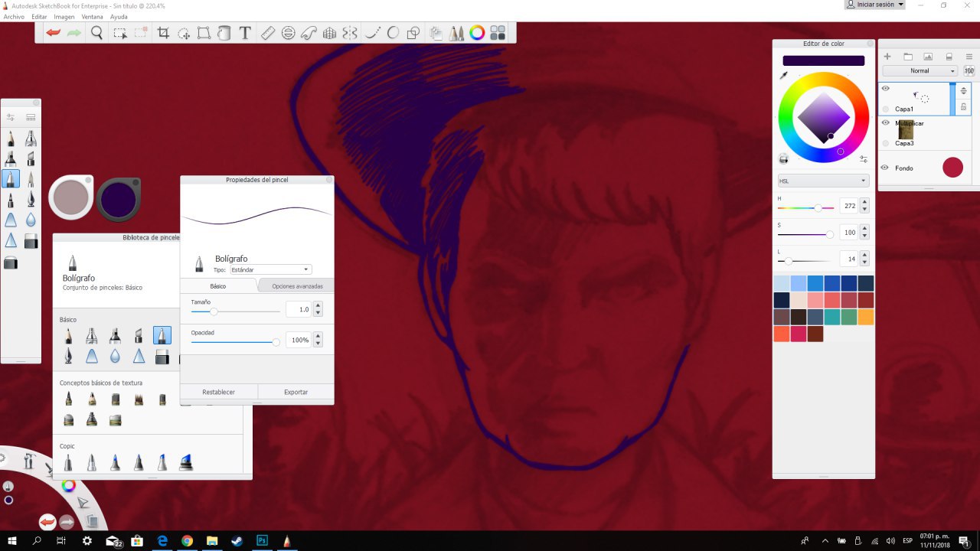980x551 pixels.
Task: Open the Layer editor from toolbar
Action: 436,33
